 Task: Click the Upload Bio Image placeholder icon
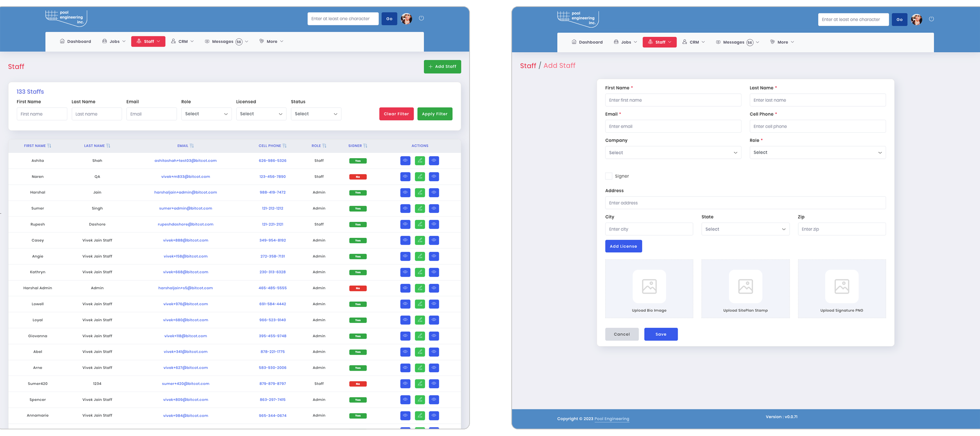pos(649,286)
